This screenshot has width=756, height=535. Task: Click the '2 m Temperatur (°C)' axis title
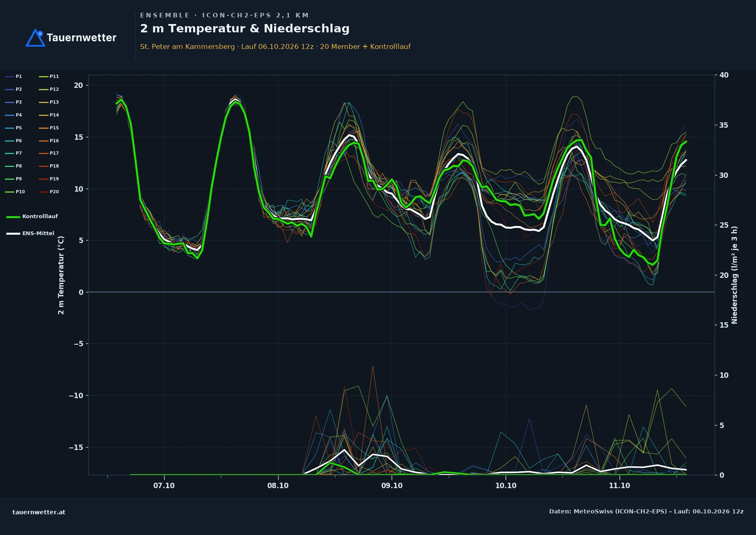click(x=61, y=275)
